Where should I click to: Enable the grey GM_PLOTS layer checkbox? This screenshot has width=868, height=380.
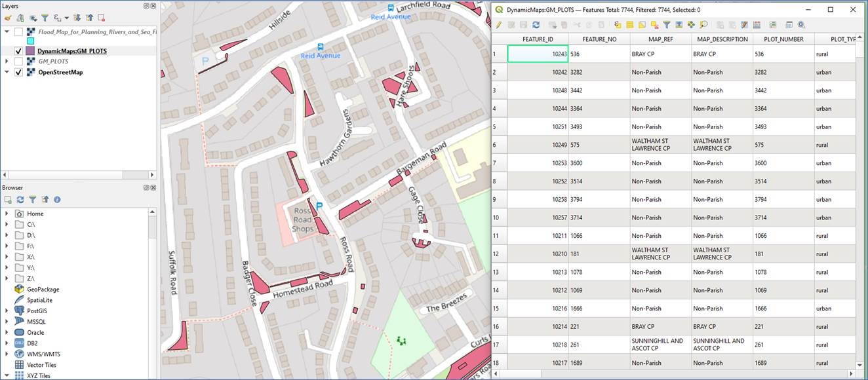click(18, 61)
